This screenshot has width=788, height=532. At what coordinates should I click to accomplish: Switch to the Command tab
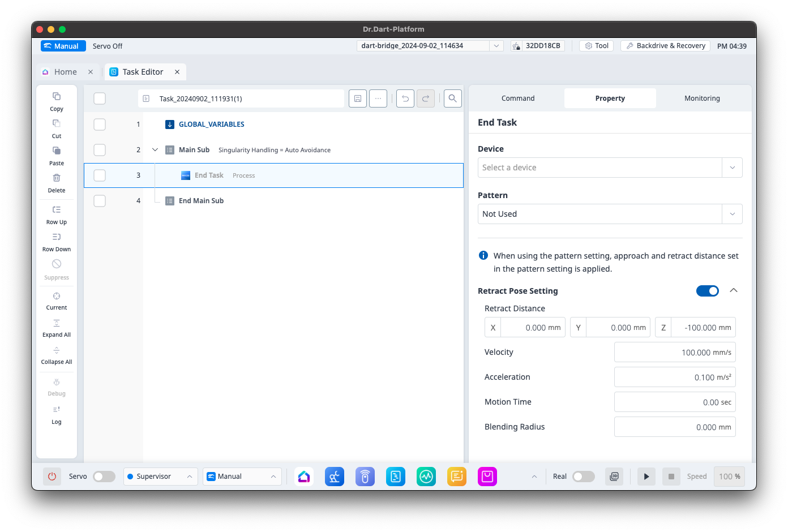point(517,98)
